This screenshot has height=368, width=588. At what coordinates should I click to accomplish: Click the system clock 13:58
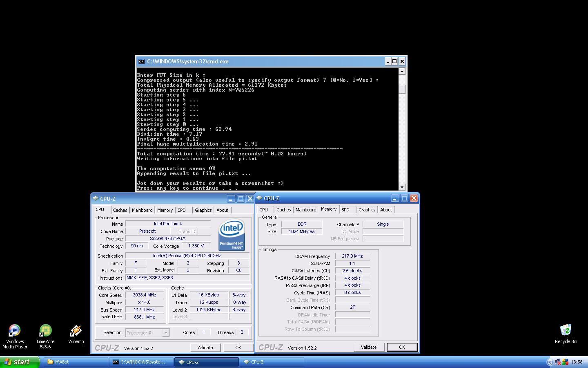pos(577,362)
